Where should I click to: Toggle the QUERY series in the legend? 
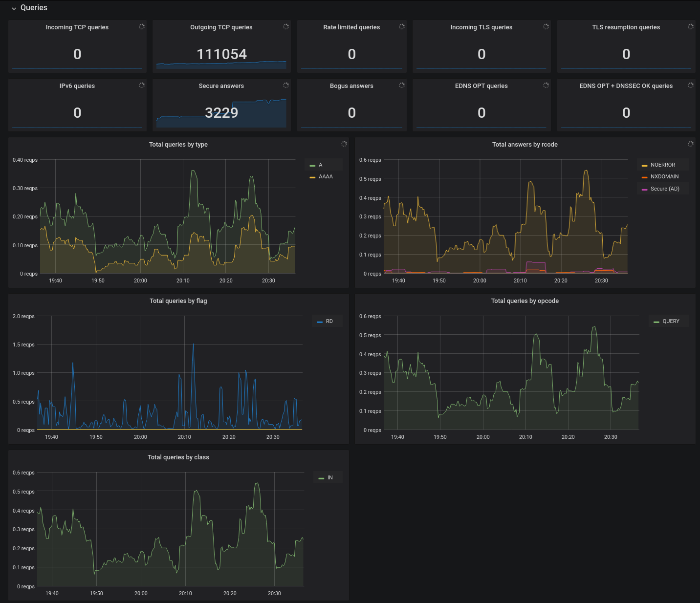(x=671, y=322)
